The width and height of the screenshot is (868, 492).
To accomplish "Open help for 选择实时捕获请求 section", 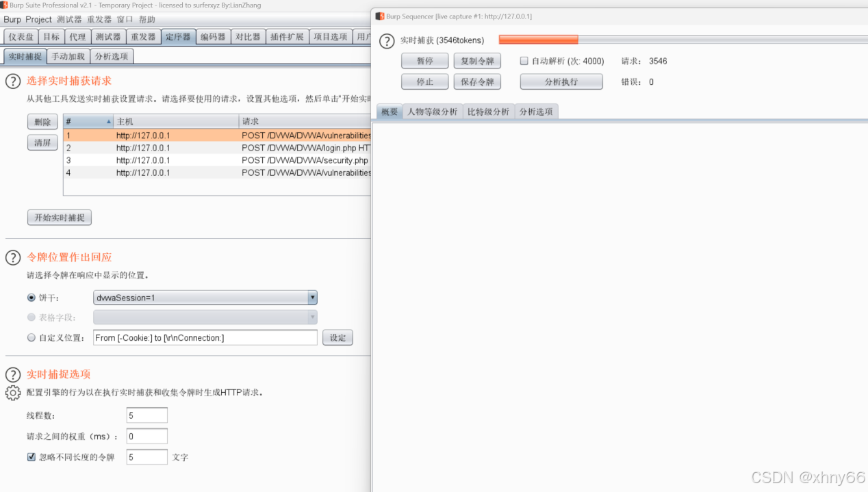I will pos(13,81).
